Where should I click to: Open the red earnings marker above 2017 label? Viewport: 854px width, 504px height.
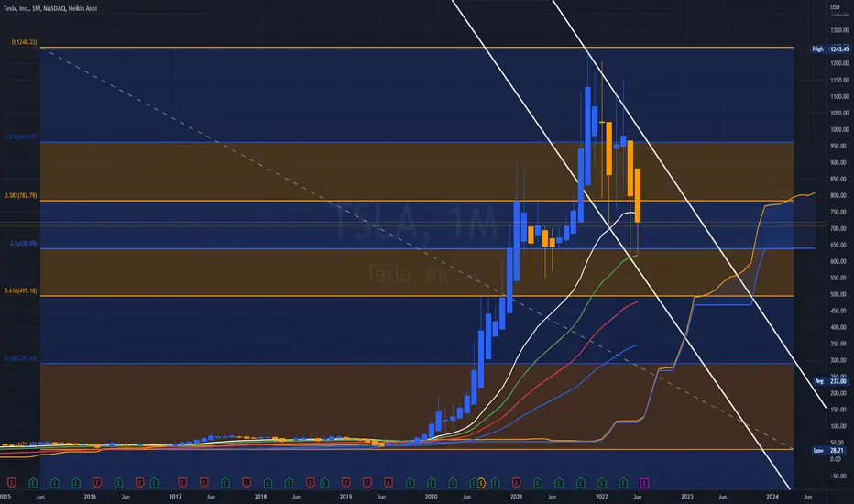[x=182, y=483]
